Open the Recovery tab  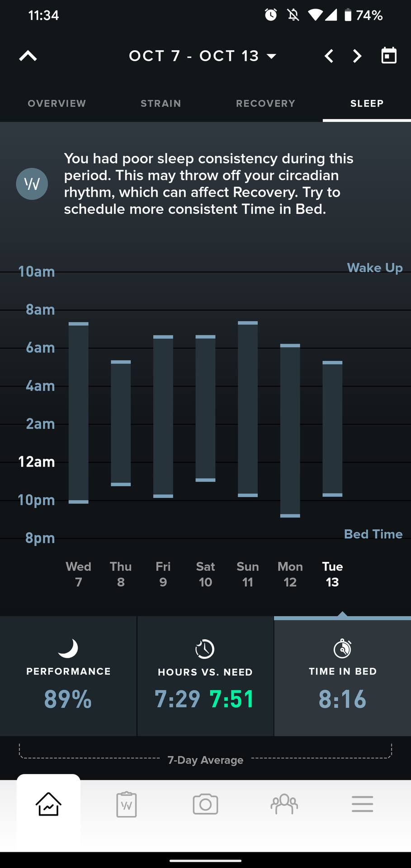265,104
